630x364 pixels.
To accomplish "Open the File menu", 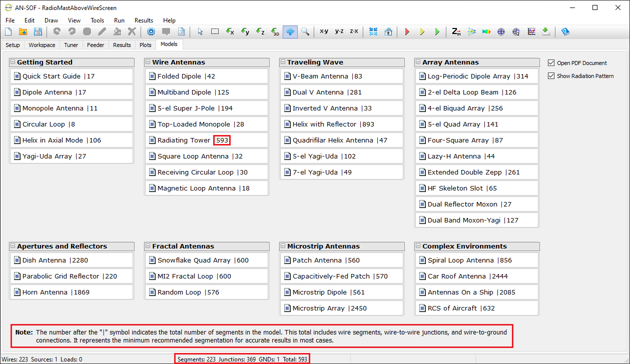I will point(10,20).
